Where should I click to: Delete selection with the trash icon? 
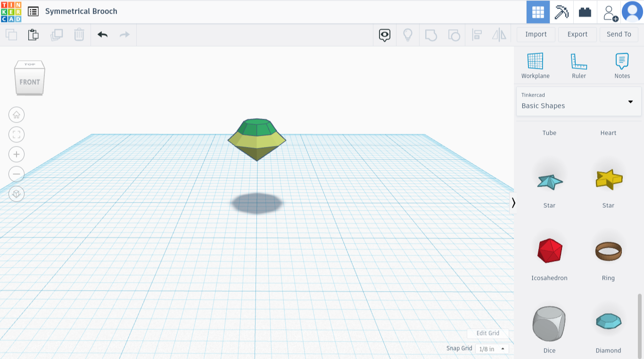[79, 34]
